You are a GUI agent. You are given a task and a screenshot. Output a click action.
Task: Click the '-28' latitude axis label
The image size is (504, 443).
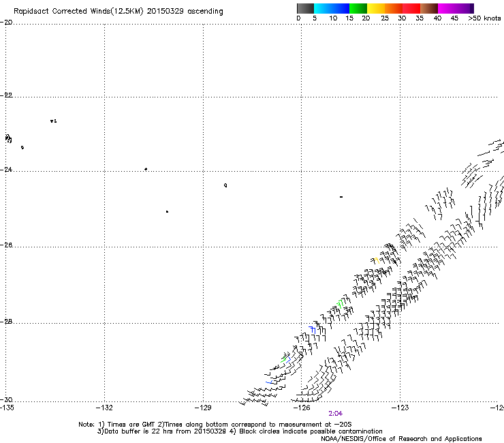click(x=6, y=322)
